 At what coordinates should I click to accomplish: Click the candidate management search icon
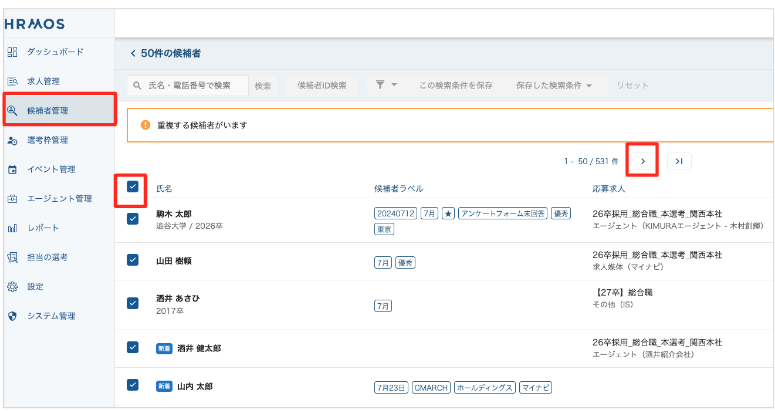point(13,110)
